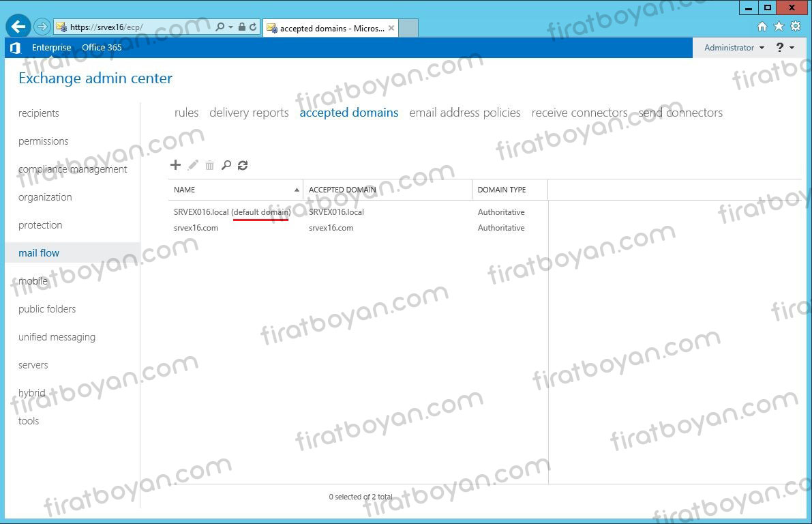Select the srvex16.com name cell

pyautogui.click(x=196, y=227)
